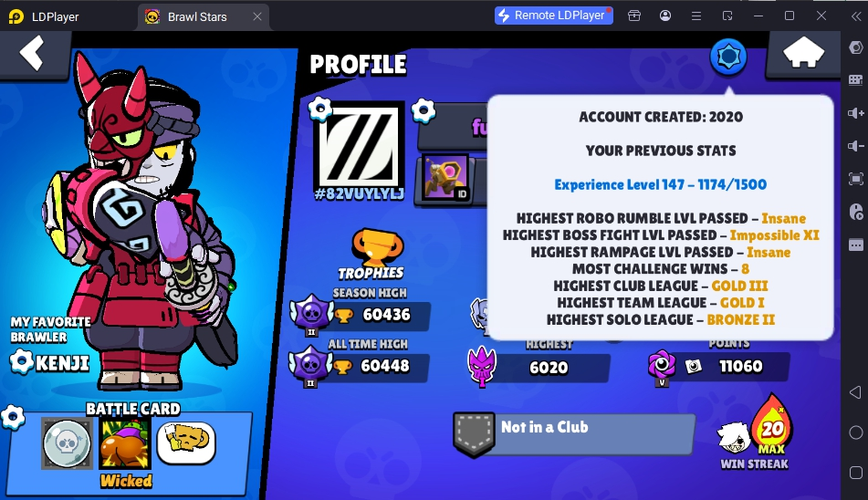Edit player name using gear icon
Screen dimensions: 868x500
point(424,110)
